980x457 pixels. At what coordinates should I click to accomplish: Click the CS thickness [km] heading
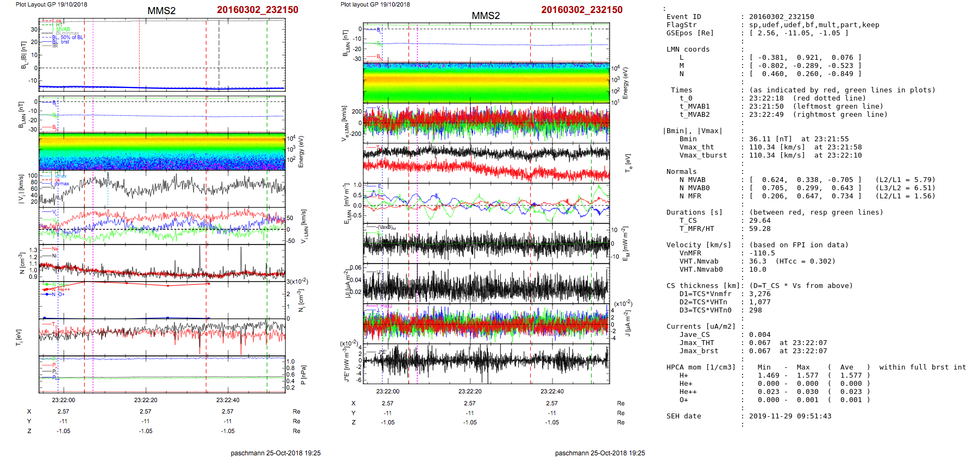(x=703, y=286)
